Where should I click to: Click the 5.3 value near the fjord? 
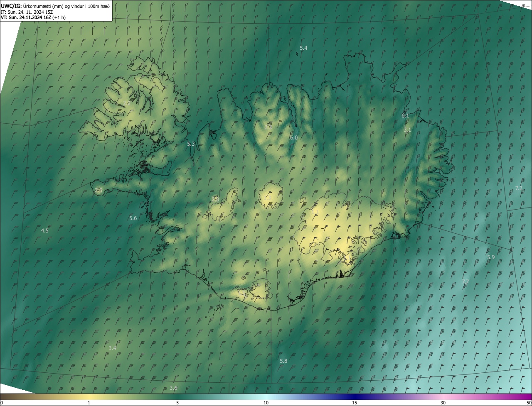(191, 144)
